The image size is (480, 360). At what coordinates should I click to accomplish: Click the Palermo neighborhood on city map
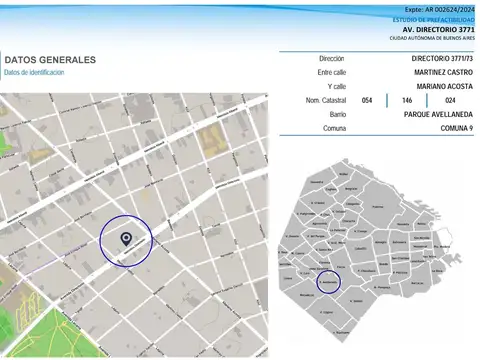pos(378,207)
